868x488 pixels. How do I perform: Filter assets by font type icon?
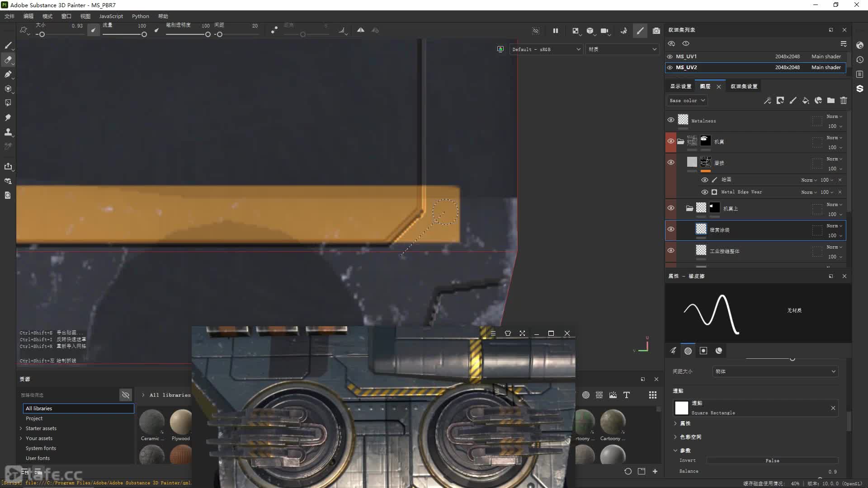pos(627,395)
